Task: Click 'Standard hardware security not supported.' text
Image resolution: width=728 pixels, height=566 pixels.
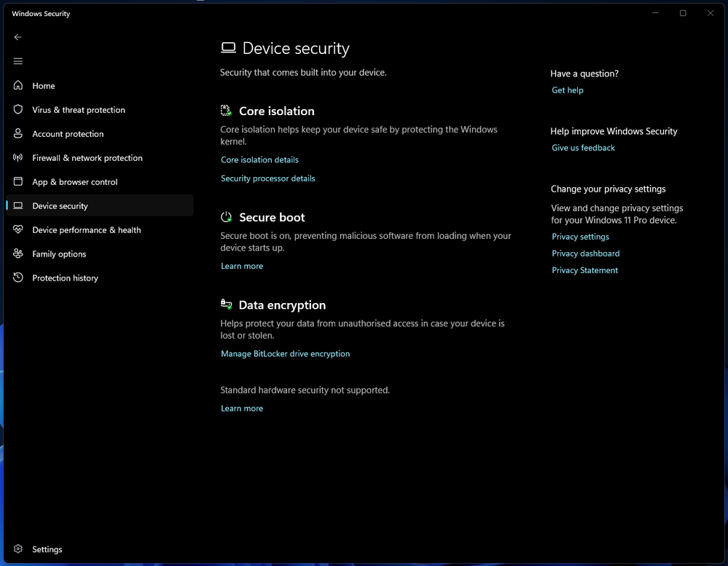Action: (305, 390)
